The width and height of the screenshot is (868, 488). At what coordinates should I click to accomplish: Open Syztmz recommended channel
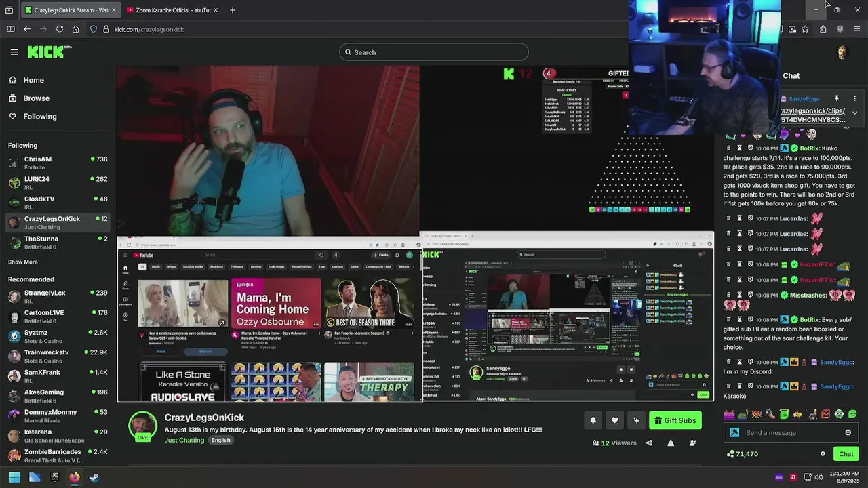[58, 337]
